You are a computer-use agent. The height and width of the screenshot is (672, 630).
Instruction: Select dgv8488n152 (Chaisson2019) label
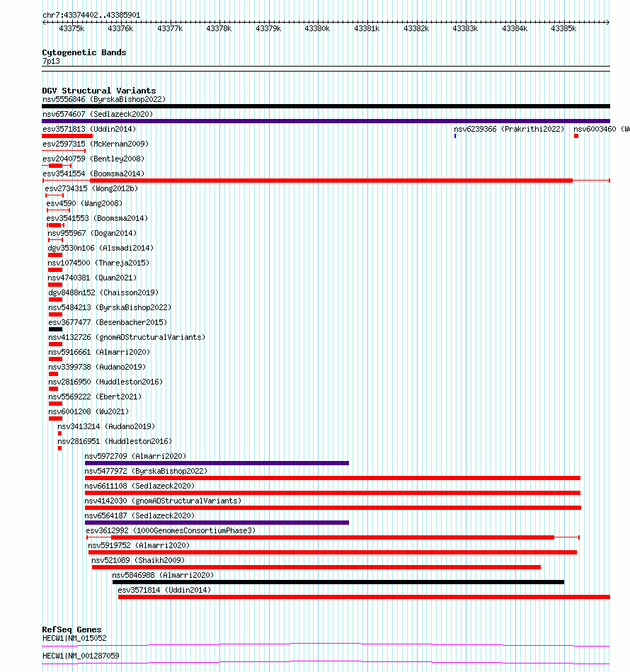103,292
